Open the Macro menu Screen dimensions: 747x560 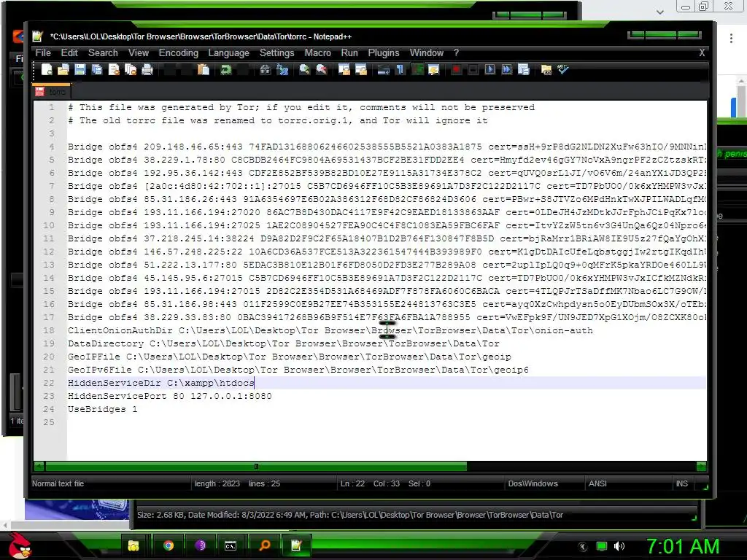click(x=318, y=52)
